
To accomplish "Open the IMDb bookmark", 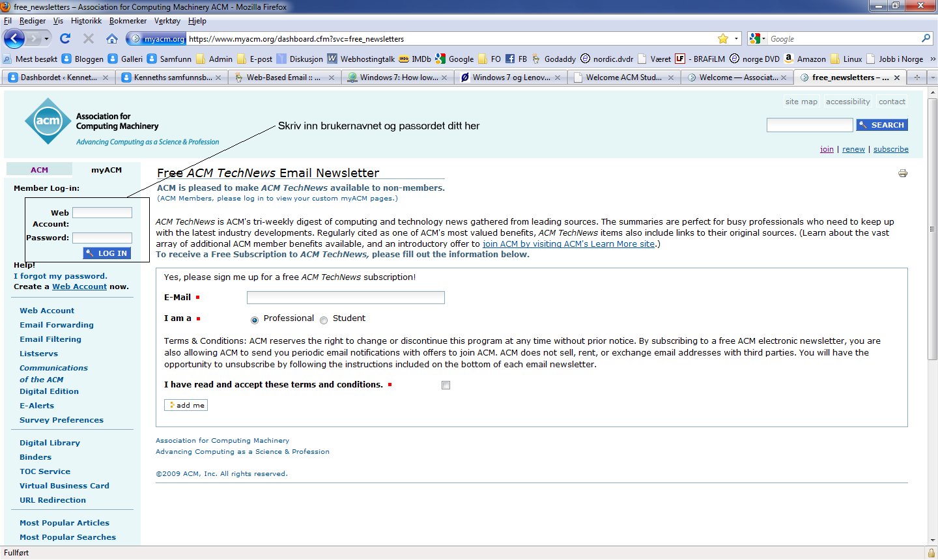I will (415, 59).
